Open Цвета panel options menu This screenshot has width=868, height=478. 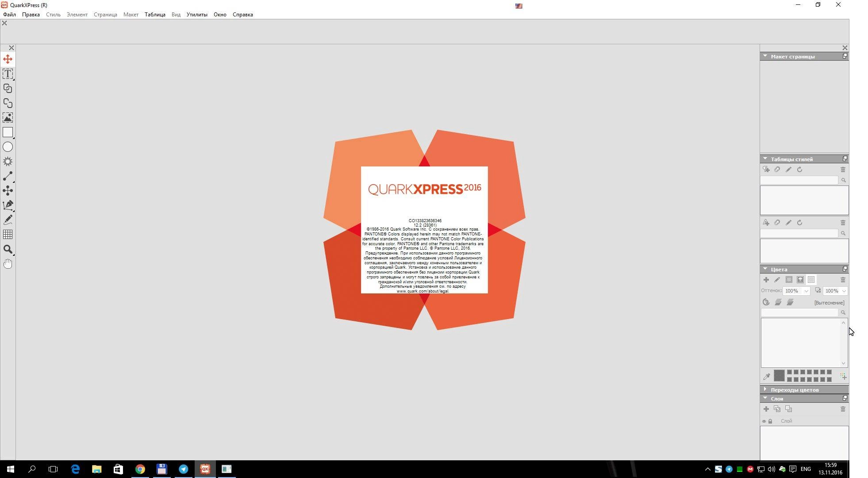tap(845, 269)
